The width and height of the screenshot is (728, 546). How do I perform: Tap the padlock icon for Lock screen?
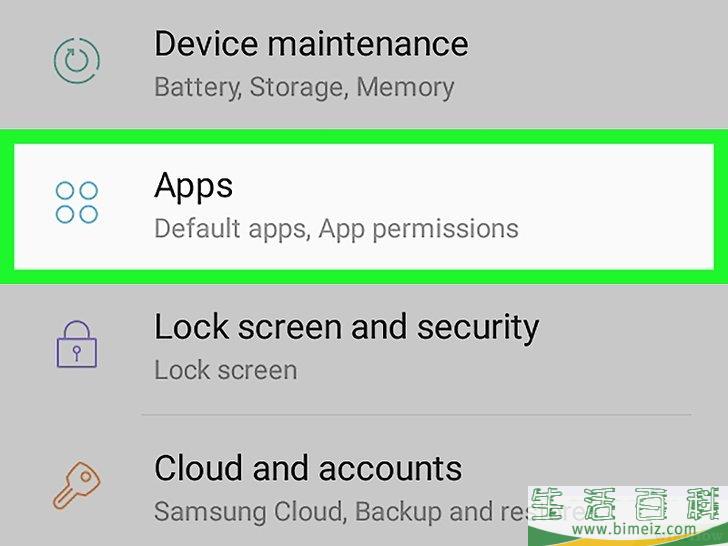77,344
